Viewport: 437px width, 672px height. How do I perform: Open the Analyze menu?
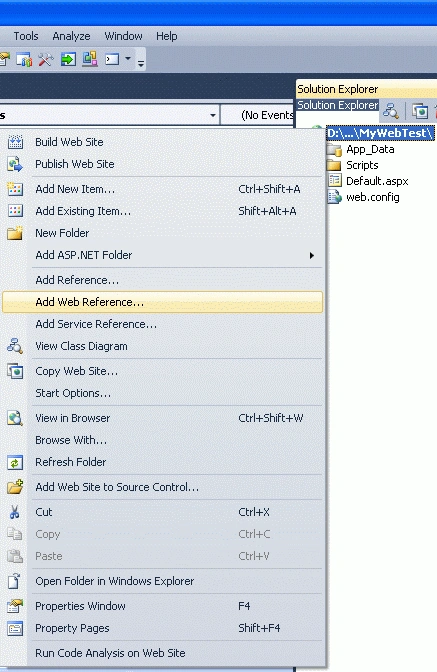click(x=71, y=36)
